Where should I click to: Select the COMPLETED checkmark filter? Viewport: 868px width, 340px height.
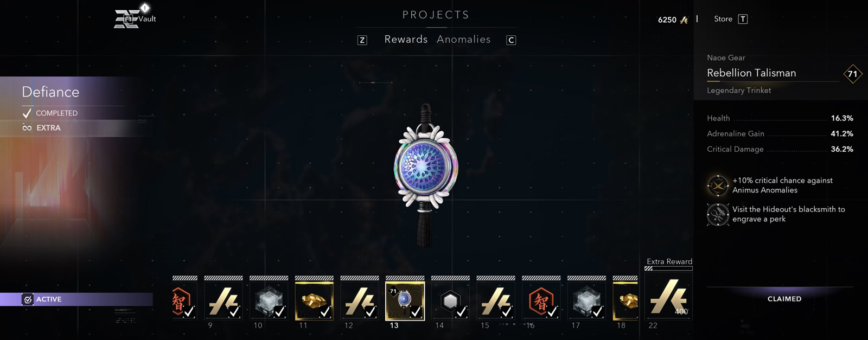click(x=50, y=113)
